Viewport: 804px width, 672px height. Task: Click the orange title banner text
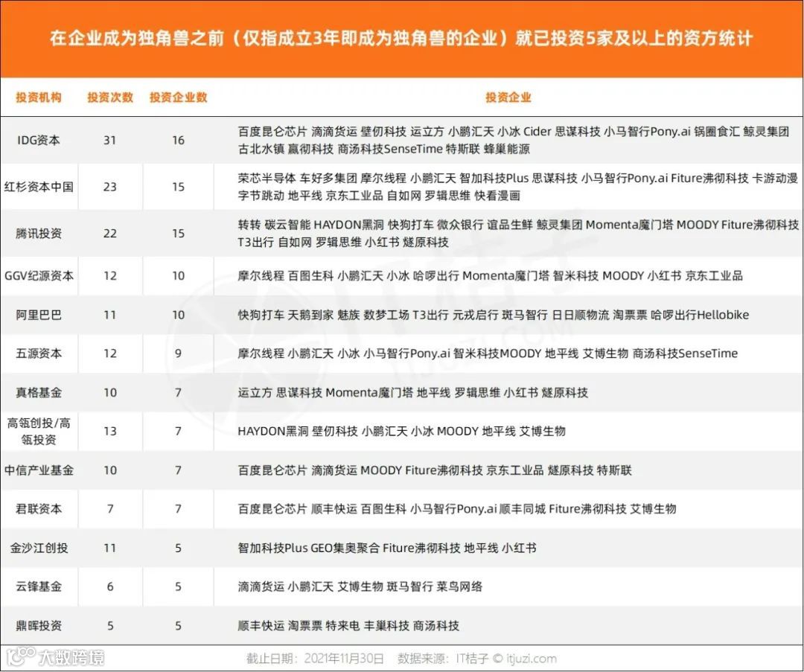coord(401,39)
